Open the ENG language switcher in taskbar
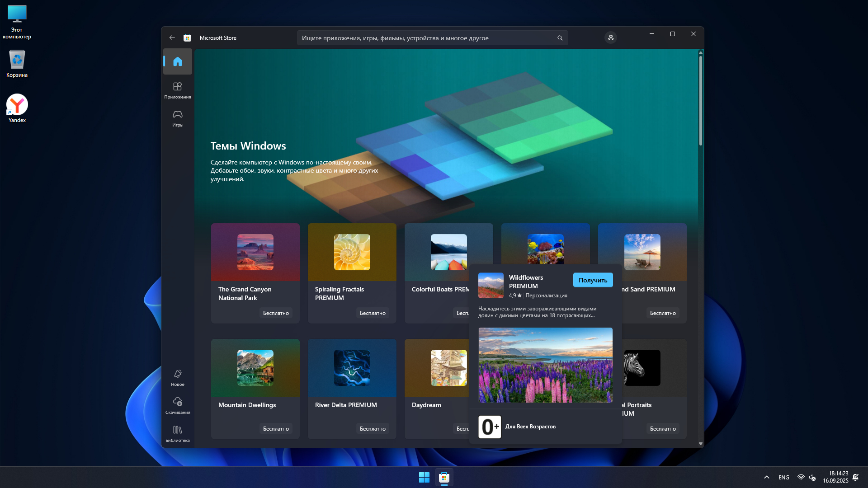 784,477
